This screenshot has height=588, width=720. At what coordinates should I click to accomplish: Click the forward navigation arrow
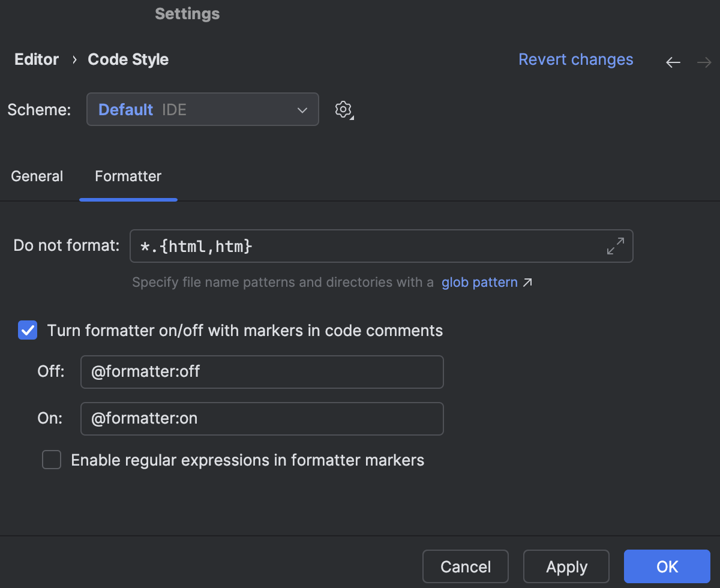coord(704,62)
